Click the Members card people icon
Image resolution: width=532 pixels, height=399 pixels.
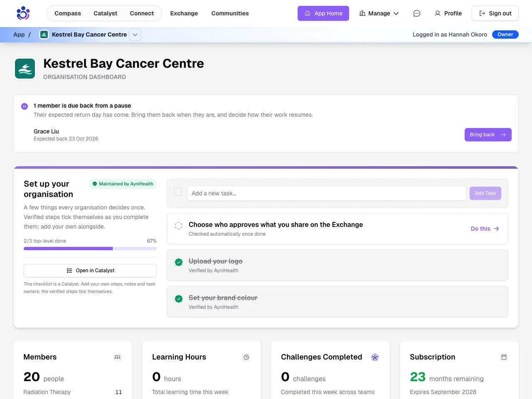click(118, 357)
